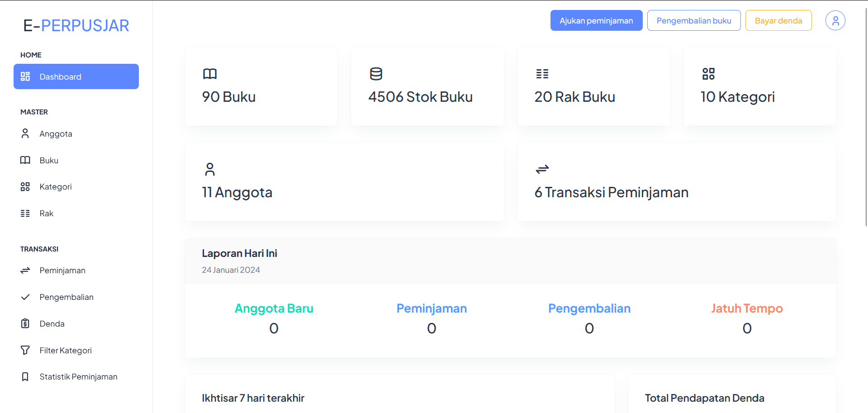The width and height of the screenshot is (868, 413).
Task: Open the Buku master page
Action: (49, 161)
